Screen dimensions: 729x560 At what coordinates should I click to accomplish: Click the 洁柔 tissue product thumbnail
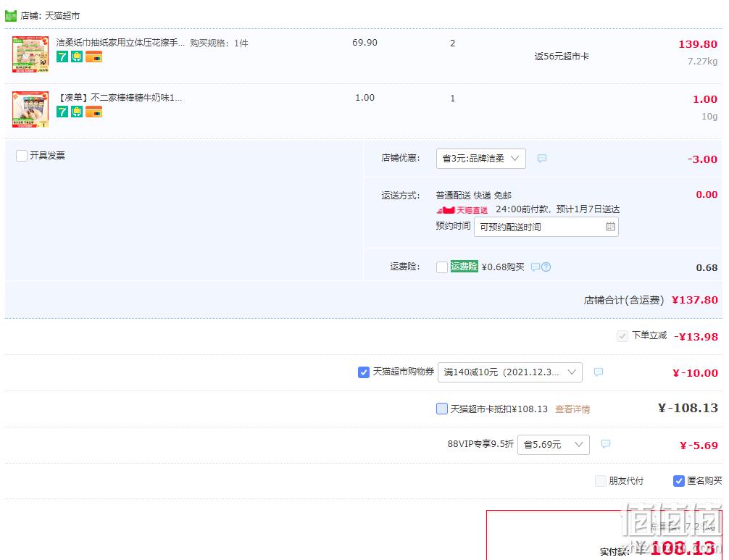click(x=30, y=54)
